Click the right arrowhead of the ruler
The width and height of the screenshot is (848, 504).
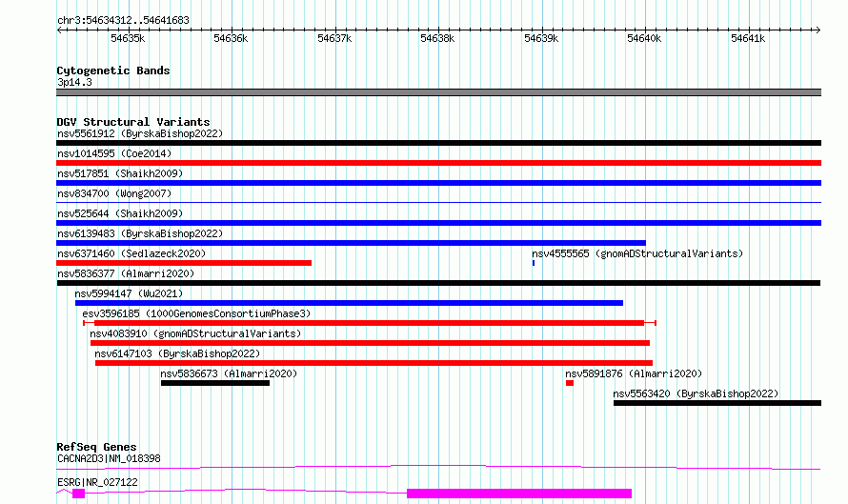(818, 30)
